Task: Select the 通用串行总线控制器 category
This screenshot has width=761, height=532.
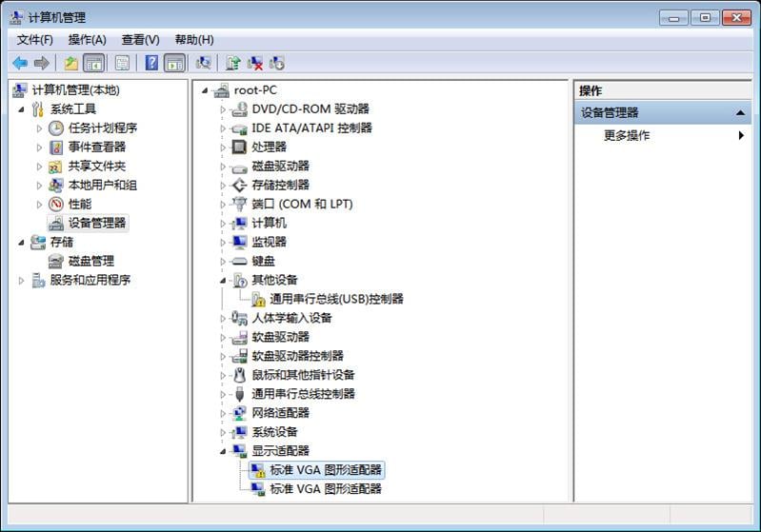Action: 303,394
